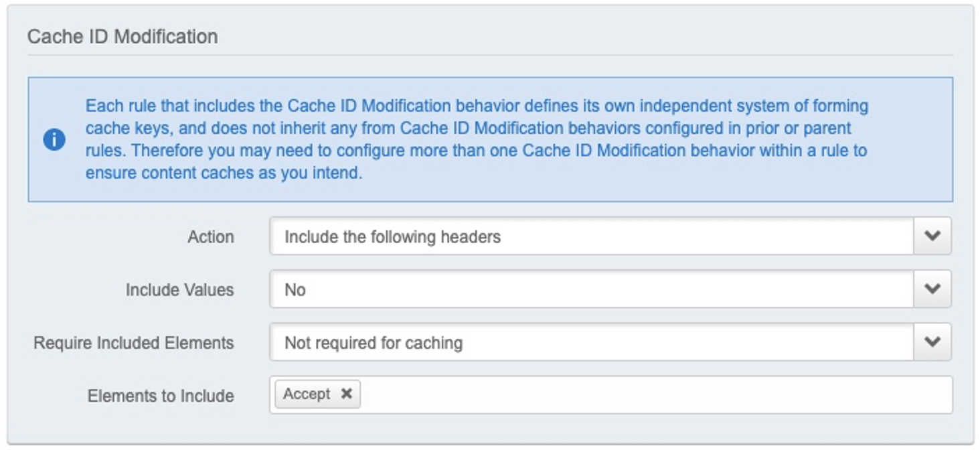This screenshot has width=980, height=452.
Task: Click info text line starting 'cache keys, and does'
Action: tap(468, 128)
